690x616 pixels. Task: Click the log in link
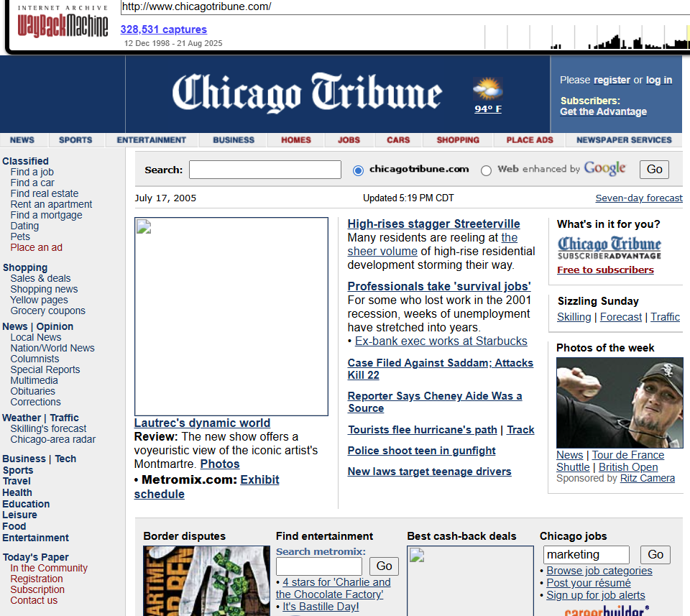[659, 80]
